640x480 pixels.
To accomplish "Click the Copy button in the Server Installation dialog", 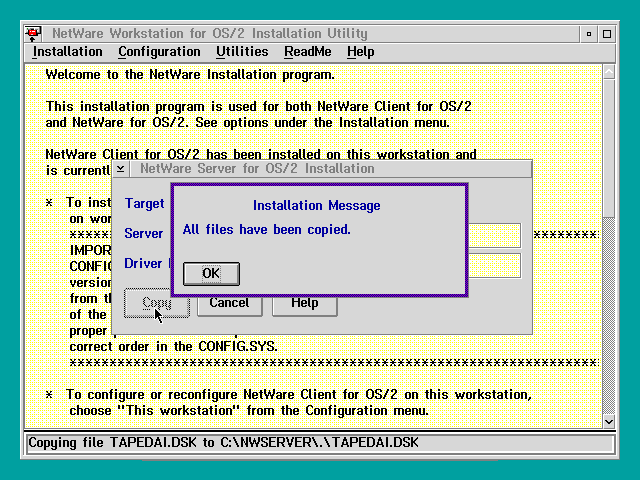I will [157, 303].
